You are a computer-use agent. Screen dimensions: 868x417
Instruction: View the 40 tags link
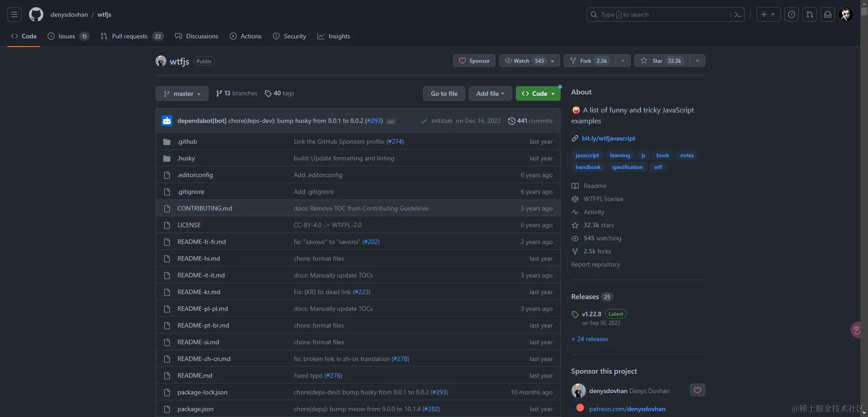[279, 93]
